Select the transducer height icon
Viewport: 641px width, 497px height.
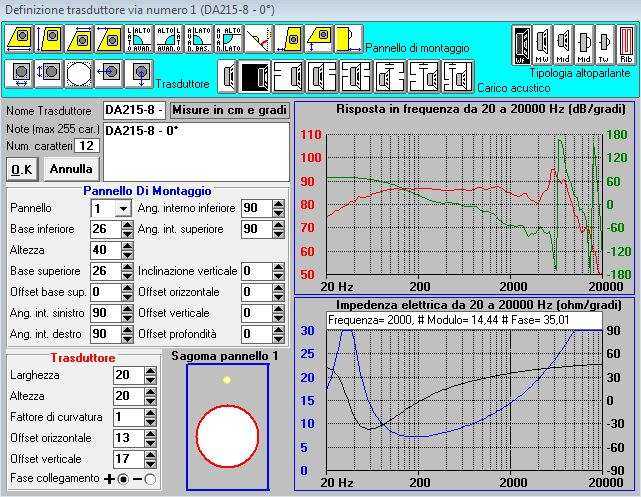tap(49, 74)
